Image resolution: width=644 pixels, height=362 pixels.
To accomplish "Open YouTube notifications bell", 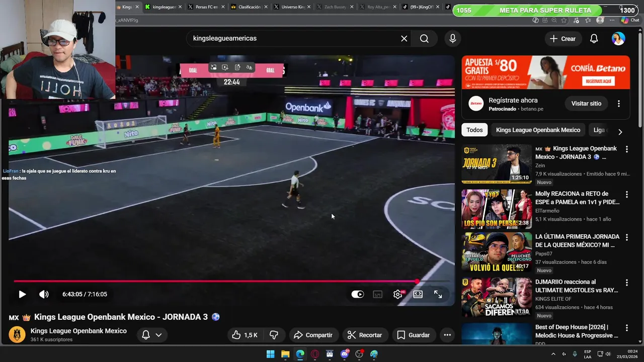I will click(594, 39).
